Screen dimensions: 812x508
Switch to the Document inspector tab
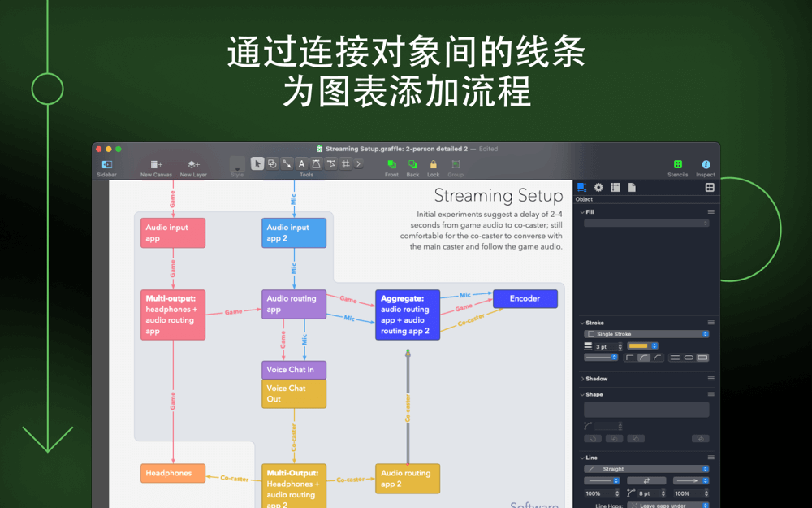(632, 187)
